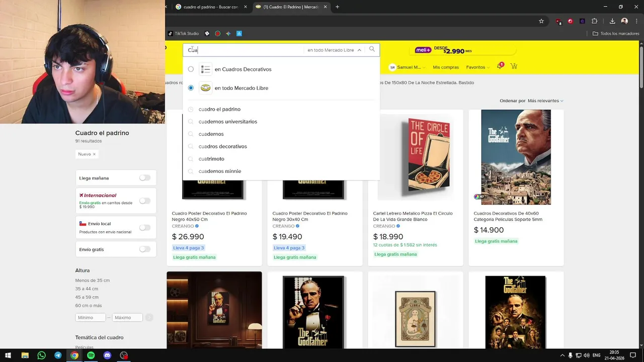Click the Mínimo height input field
This screenshot has width=644, height=362.
coord(91,317)
